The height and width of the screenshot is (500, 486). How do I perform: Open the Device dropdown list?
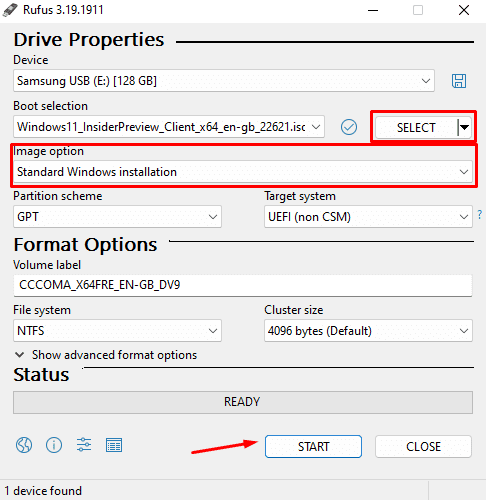coord(224,81)
